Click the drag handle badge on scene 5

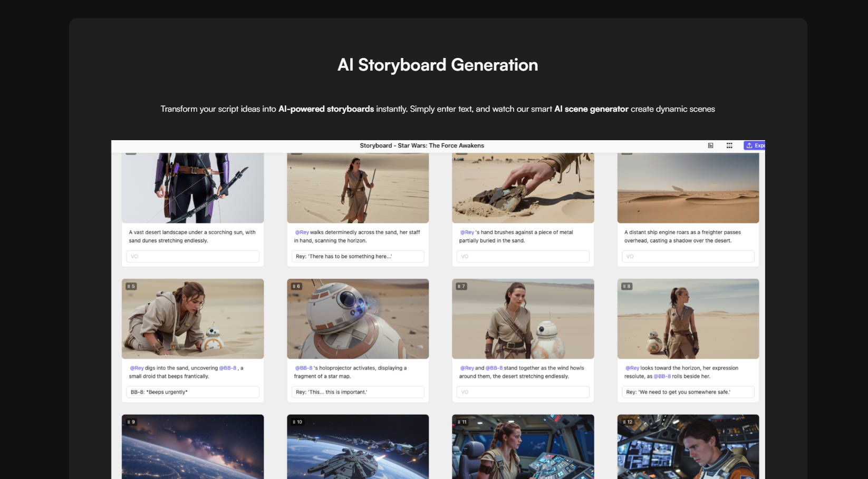point(131,286)
